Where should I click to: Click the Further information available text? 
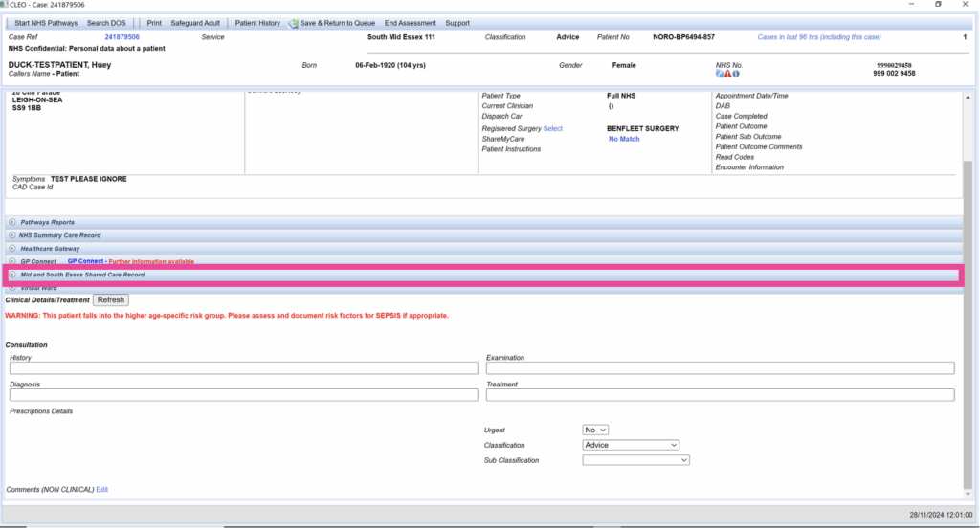(151, 262)
